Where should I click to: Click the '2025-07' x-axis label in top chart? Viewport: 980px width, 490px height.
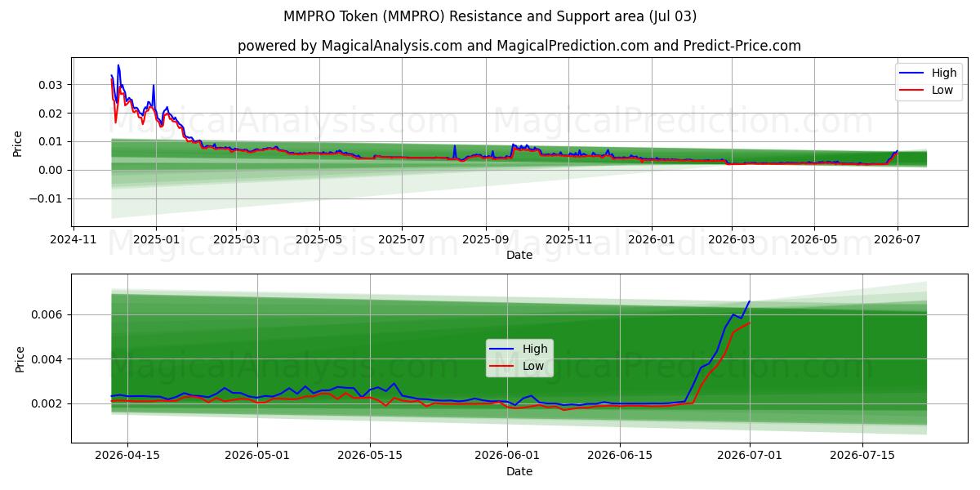402,239
